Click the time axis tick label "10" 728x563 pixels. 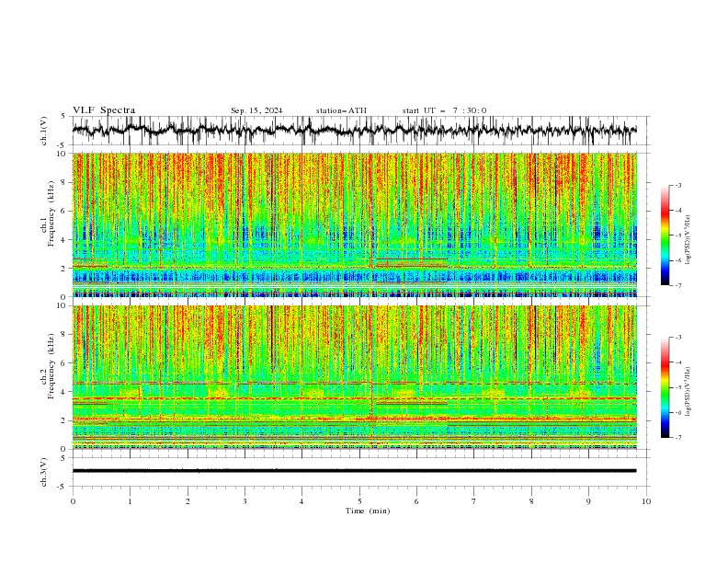pos(646,501)
